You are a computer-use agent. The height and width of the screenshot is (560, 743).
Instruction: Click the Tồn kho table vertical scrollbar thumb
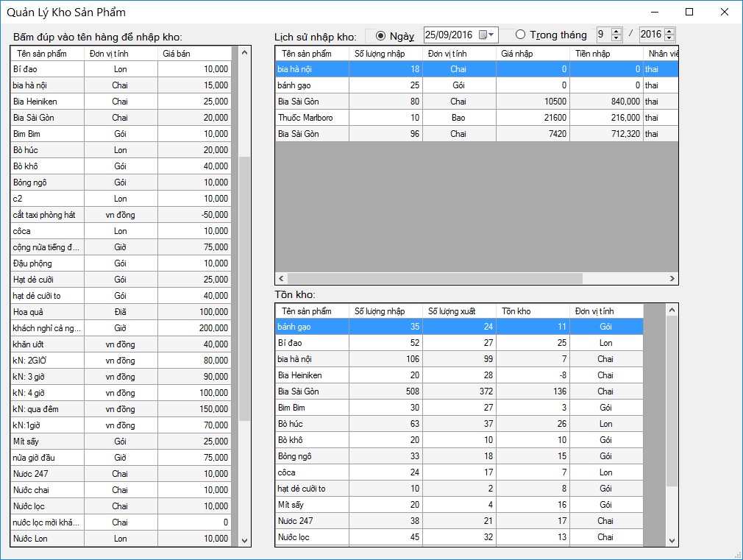[x=672, y=401]
